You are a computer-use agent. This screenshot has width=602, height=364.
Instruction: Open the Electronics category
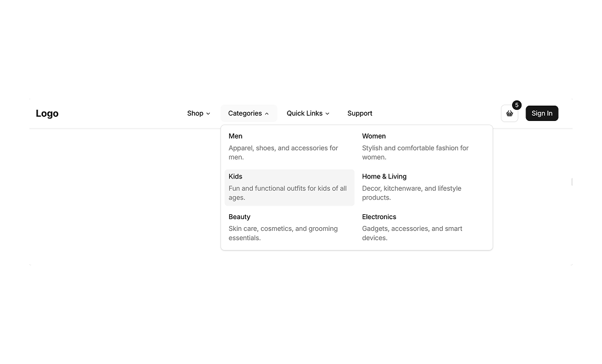379,217
